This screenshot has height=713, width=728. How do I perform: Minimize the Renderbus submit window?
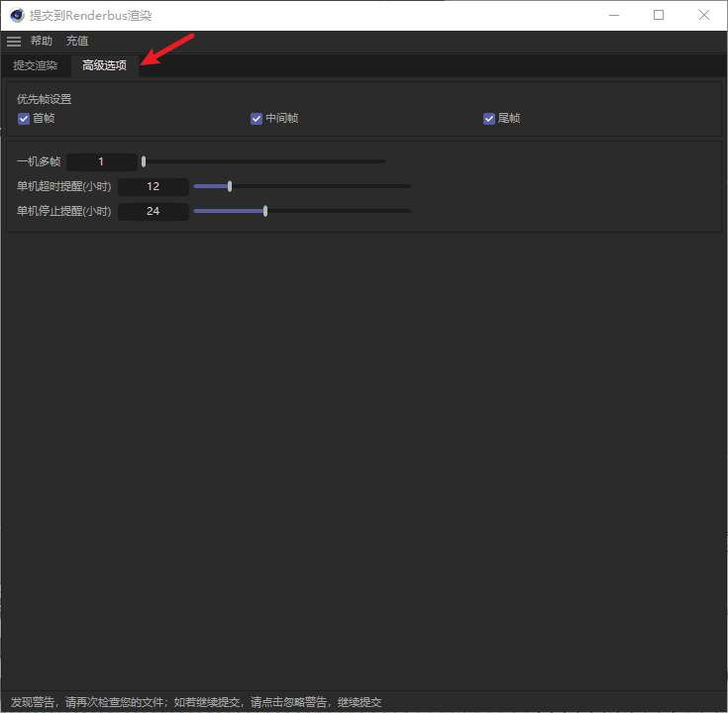pyautogui.click(x=613, y=16)
